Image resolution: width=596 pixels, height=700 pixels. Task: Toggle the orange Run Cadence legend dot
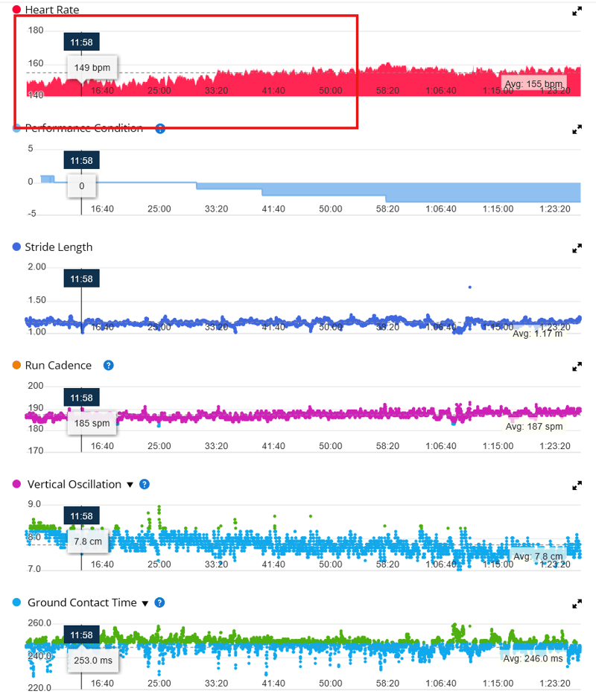(18, 365)
